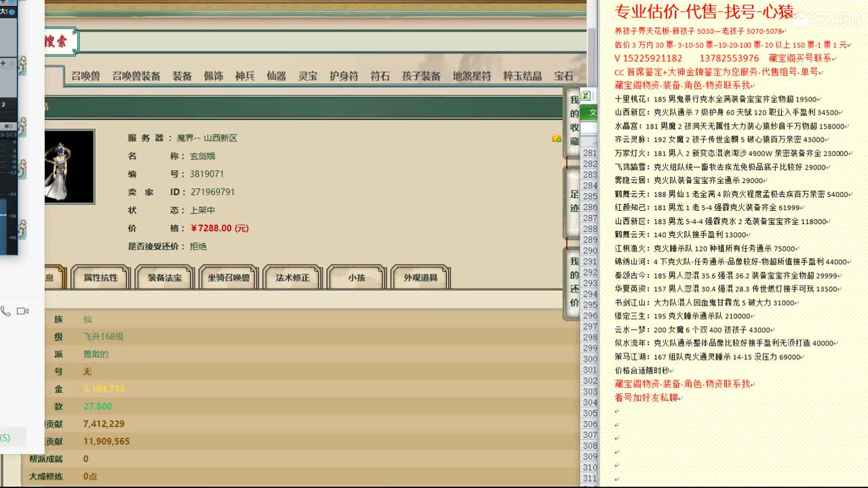
Task: Open the 神兵 category tab
Action: coord(245,76)
